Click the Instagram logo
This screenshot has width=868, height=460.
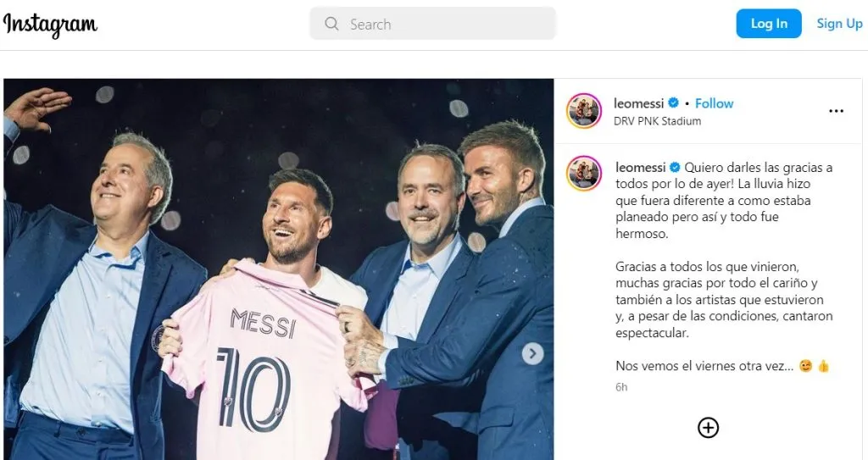point(51,24)
